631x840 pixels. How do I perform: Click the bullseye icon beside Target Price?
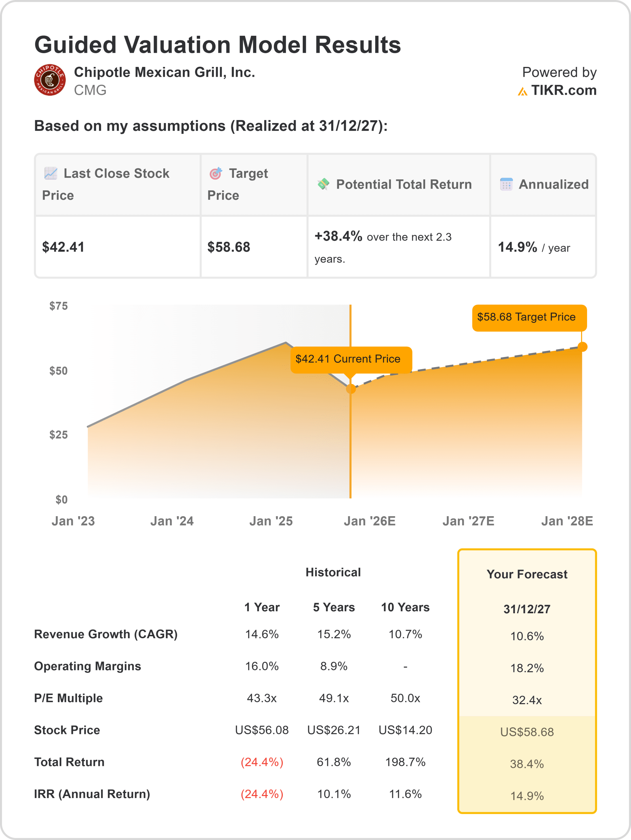[216, 173]
